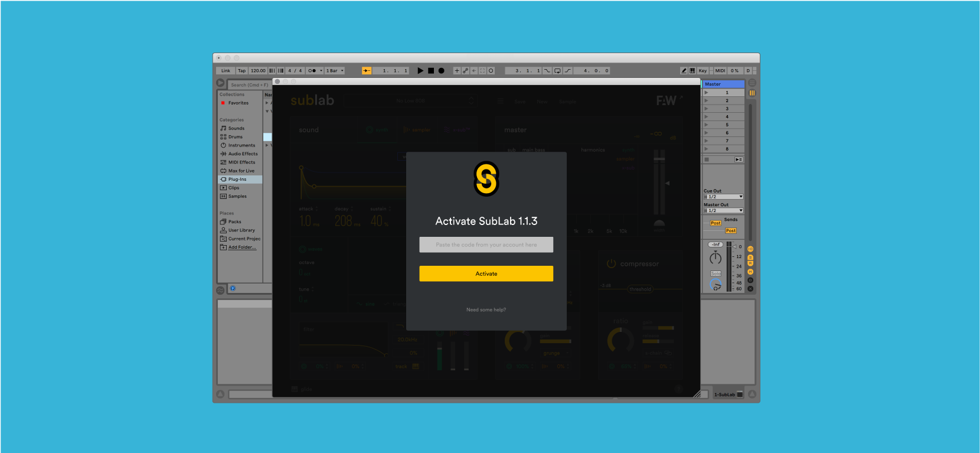
Task: Open the Master Out dropdown
Action: (723, 210)
